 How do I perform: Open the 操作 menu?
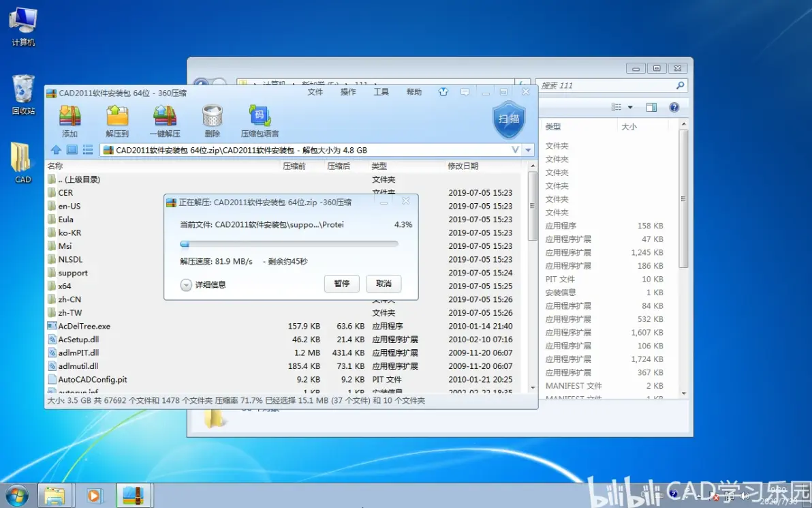click(348, 92)
